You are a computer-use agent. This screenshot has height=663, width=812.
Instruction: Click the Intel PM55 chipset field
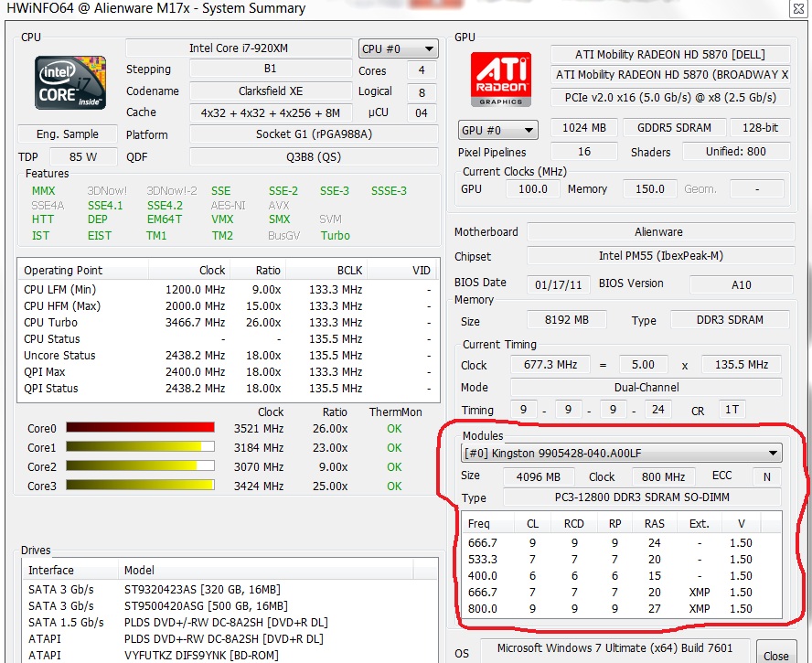(660, 256)
